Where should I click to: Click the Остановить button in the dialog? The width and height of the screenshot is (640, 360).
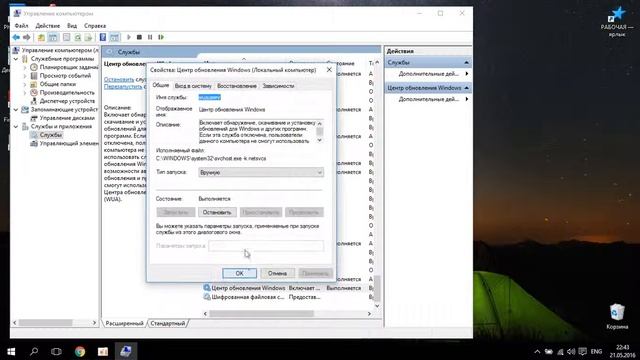point(217,212)
